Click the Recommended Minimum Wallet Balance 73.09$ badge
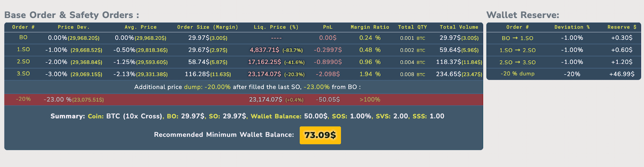Viewport: 644px width, 167px height. [320, 135]
